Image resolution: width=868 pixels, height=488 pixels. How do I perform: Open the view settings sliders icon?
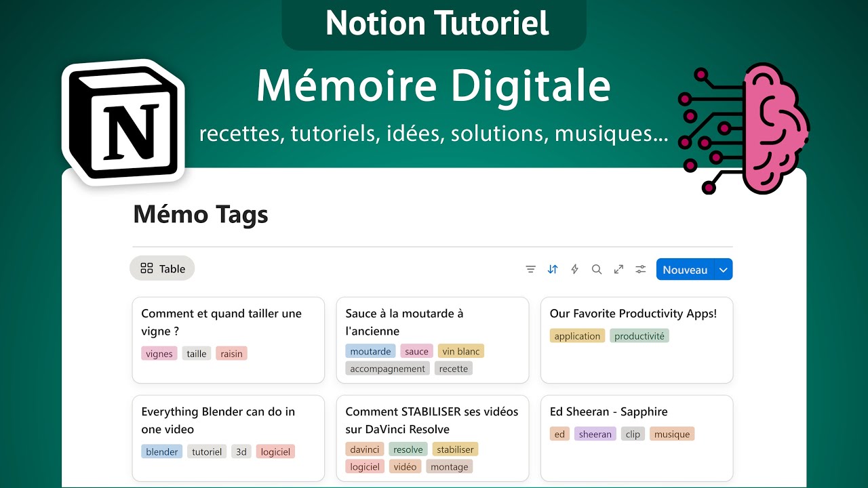[641, 269]
